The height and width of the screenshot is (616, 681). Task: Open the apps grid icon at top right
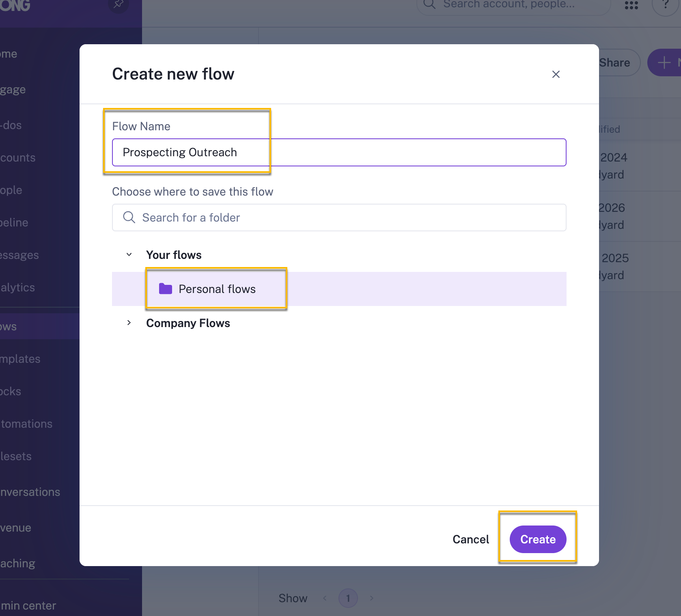click(x=631, y=5)
